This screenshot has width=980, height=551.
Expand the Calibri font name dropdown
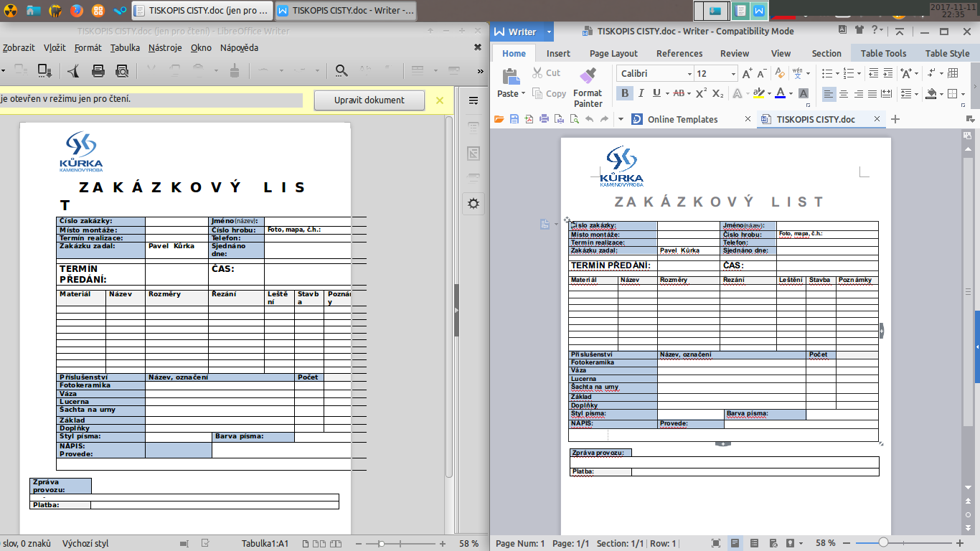tap(689, 74)
